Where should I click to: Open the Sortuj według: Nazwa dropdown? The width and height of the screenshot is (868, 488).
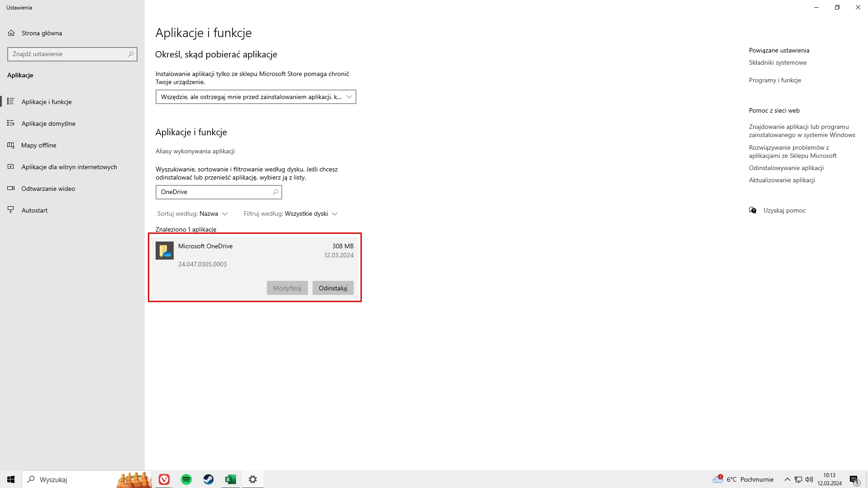pos(192,213)
